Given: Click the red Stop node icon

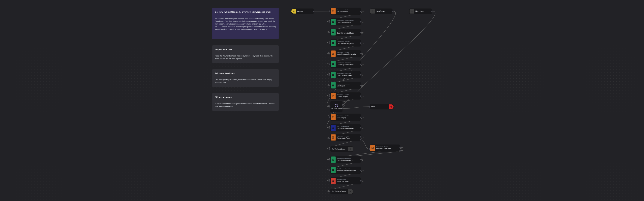Looking at the screenshot, I should point(391,107).
